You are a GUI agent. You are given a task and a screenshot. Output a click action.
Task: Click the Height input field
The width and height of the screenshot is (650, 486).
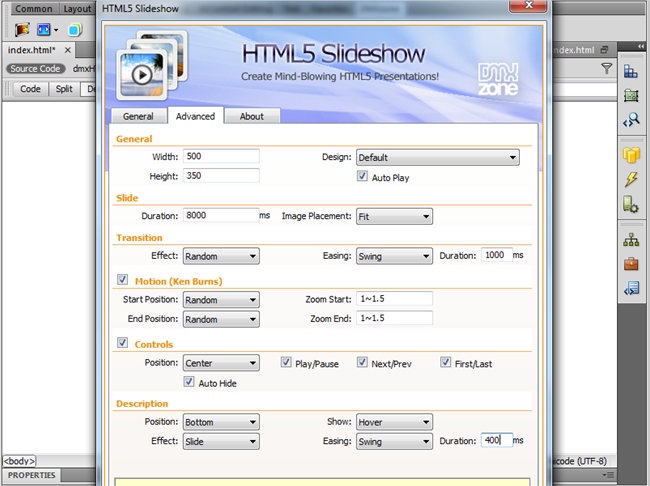221,176
